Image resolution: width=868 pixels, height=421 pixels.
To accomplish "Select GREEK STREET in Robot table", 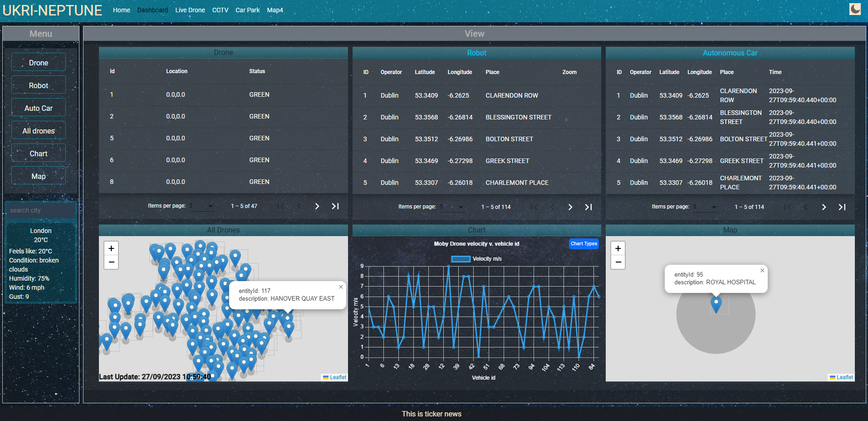I will click(507, 161).
